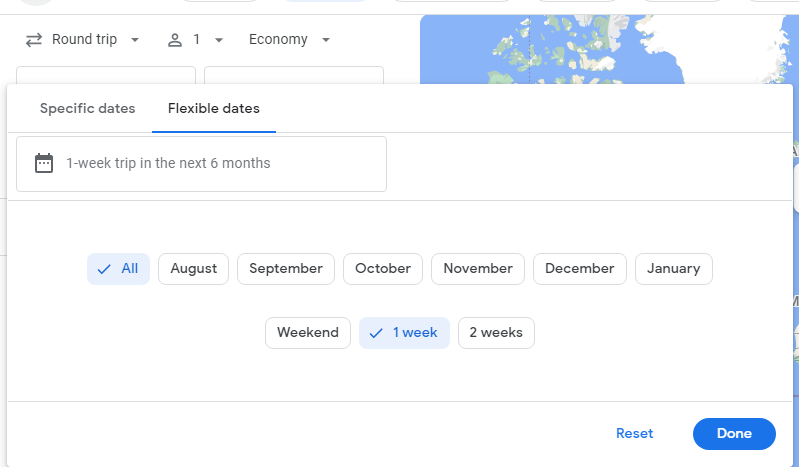Select the Weekend trip duration

(308, 333)
